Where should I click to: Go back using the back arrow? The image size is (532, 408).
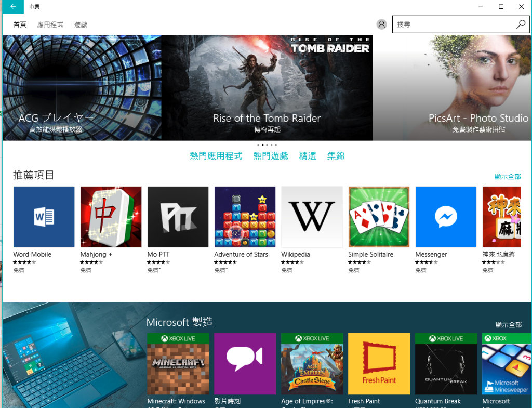coord(13,6)
